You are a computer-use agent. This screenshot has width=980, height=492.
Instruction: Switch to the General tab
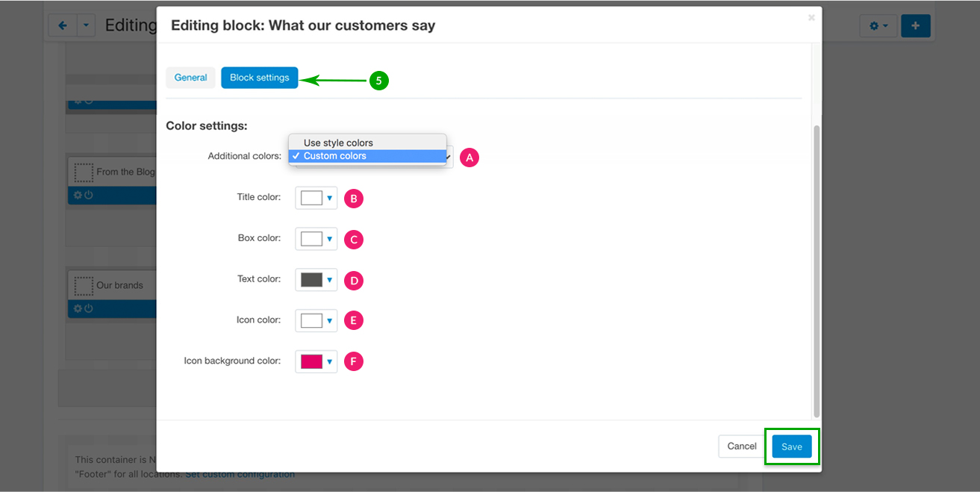coord(190,78)
